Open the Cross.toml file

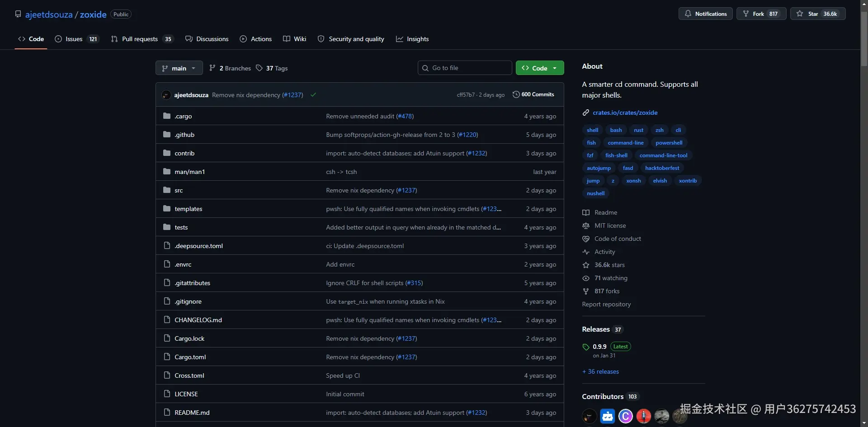[189, 375]
